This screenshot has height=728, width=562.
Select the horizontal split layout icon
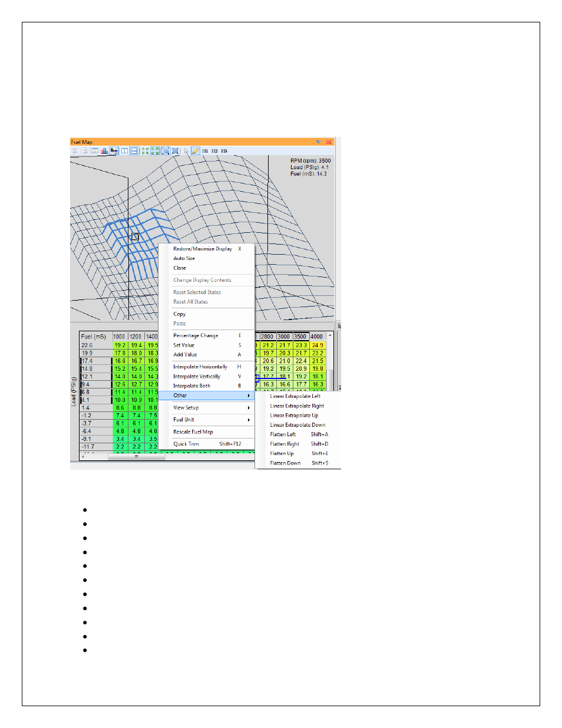coord(134,151)
